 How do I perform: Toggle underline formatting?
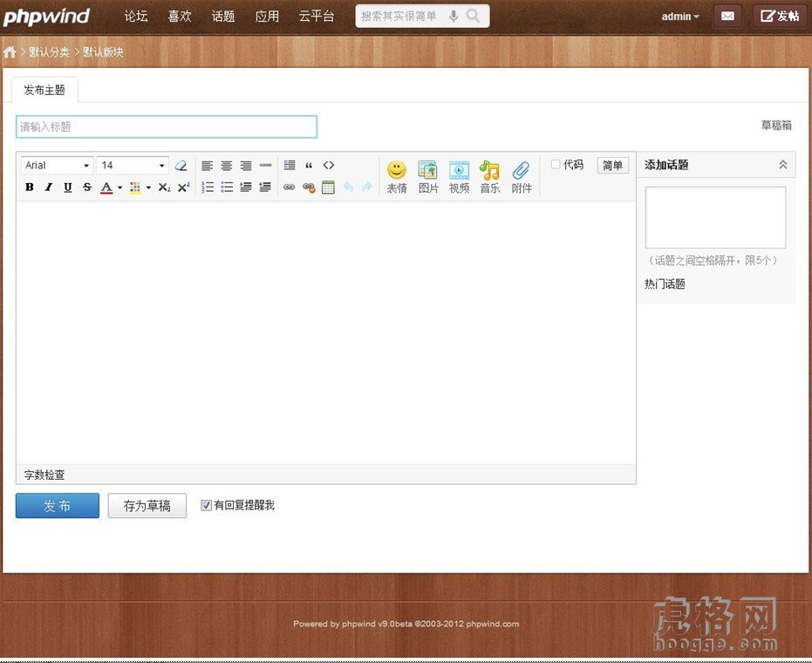click(68, 187)
